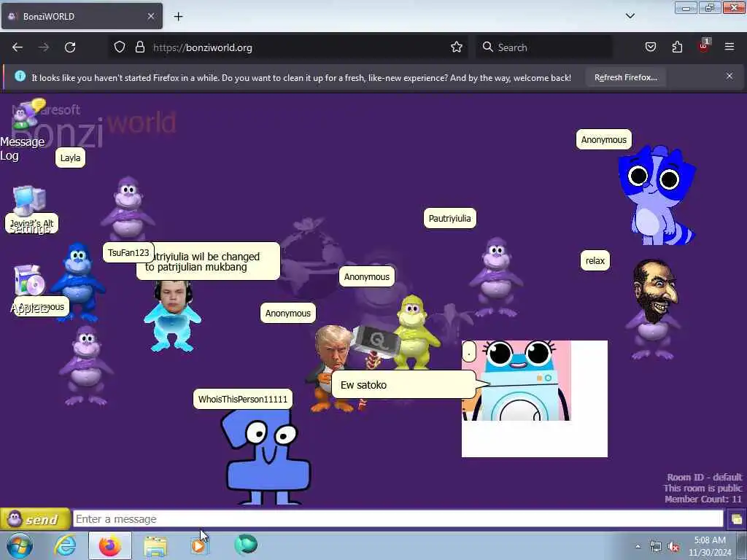Reload the page with the refresh icon
This screenshot has height=560, width=747.
70,47
